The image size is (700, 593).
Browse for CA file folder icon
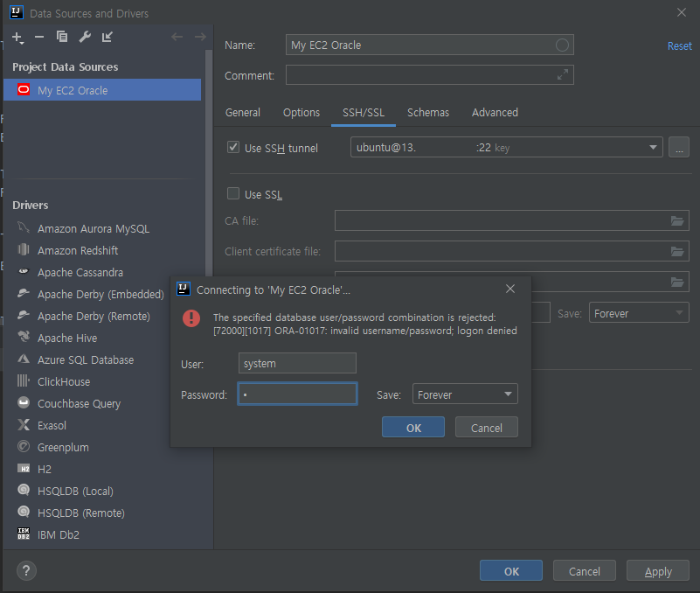click(x=677, y=220)
